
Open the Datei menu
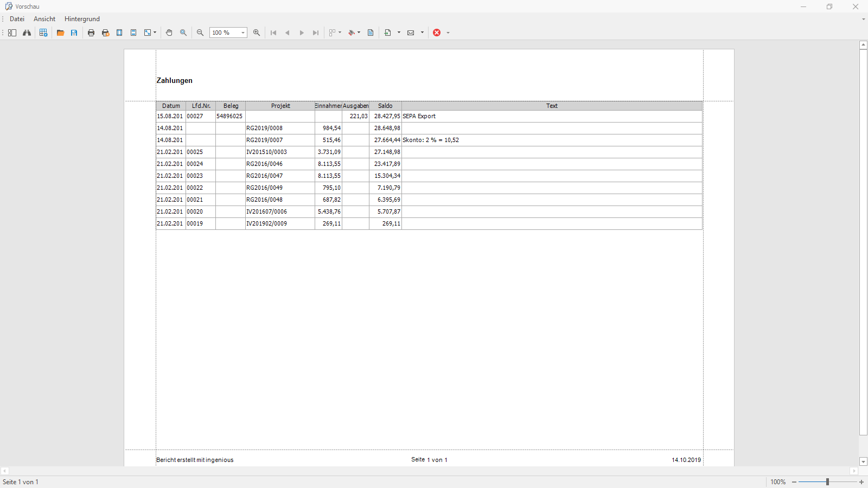(x=17, y=19)
